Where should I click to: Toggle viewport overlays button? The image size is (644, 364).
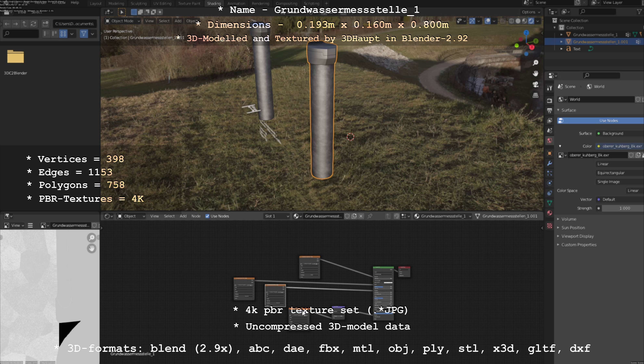click(487, 21)
